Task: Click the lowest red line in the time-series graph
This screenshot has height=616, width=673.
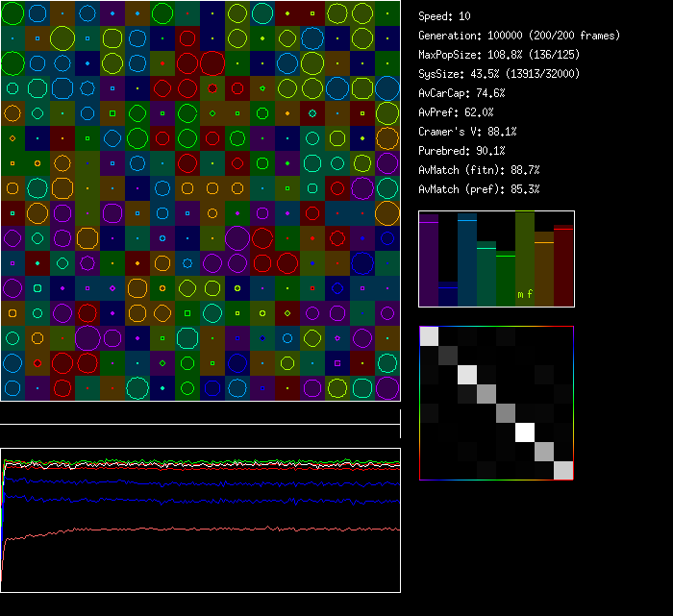Action: (x=192, y=530)
